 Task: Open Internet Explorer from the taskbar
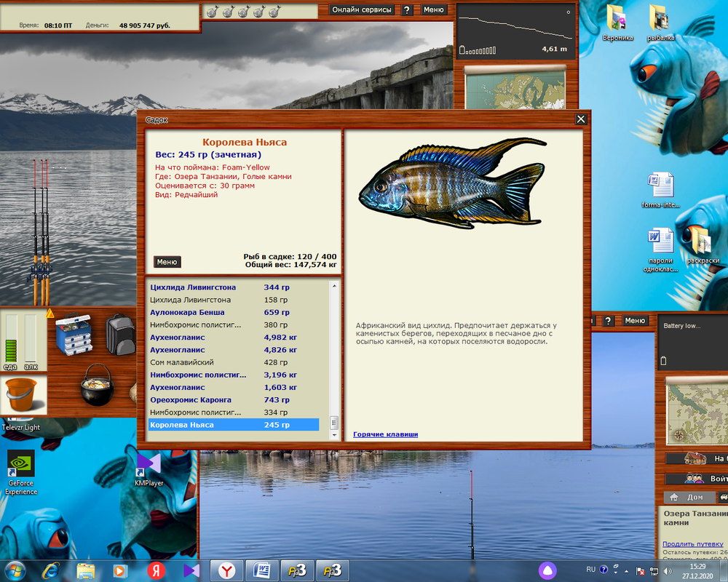(52, 570)
